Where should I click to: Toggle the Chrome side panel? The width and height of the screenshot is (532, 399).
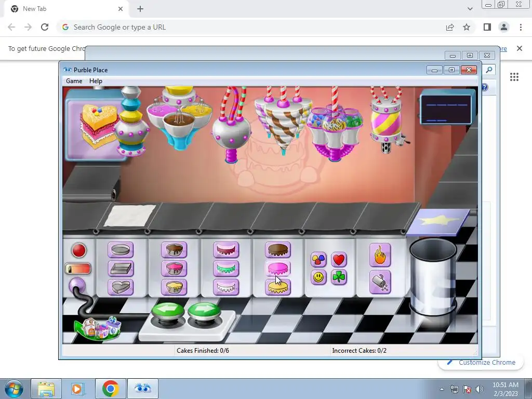[487, 27]
